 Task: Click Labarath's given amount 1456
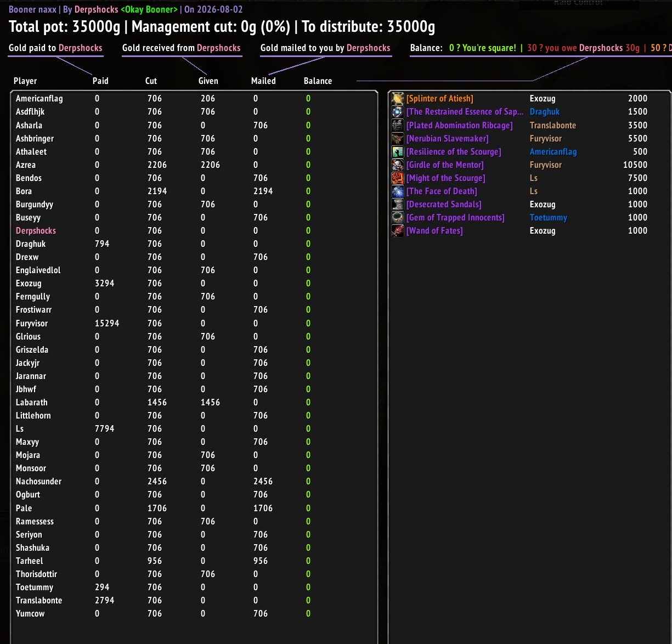pyautogui.click(x=210, y=402)
